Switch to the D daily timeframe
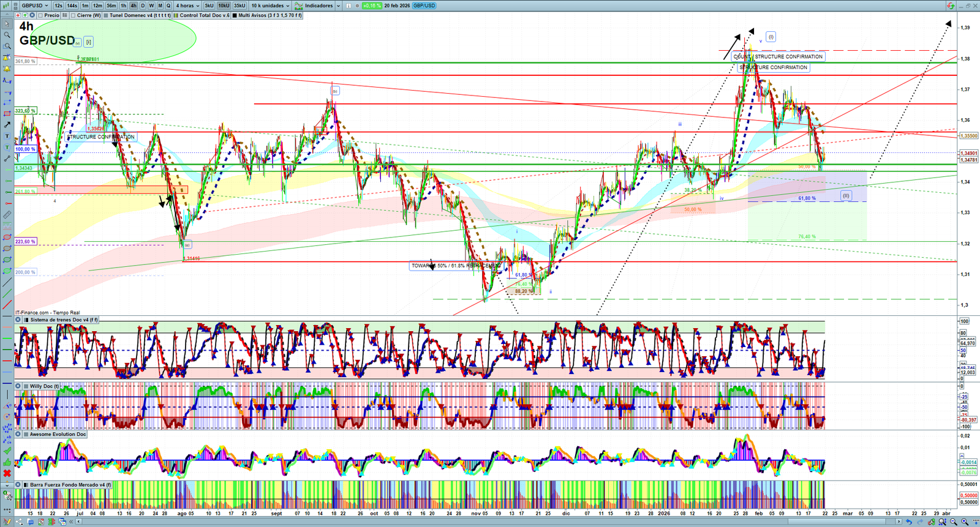This screenshot has height=527, width=980. 143,6
